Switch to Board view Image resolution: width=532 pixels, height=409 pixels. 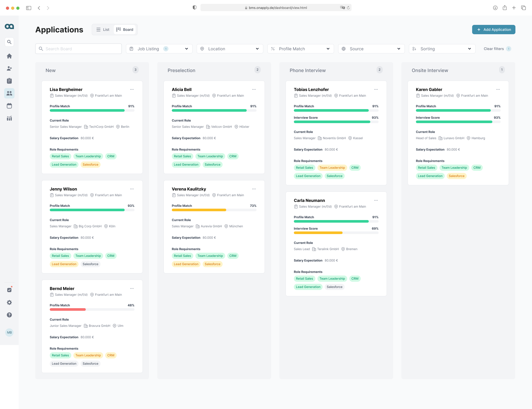coord(125,30)
